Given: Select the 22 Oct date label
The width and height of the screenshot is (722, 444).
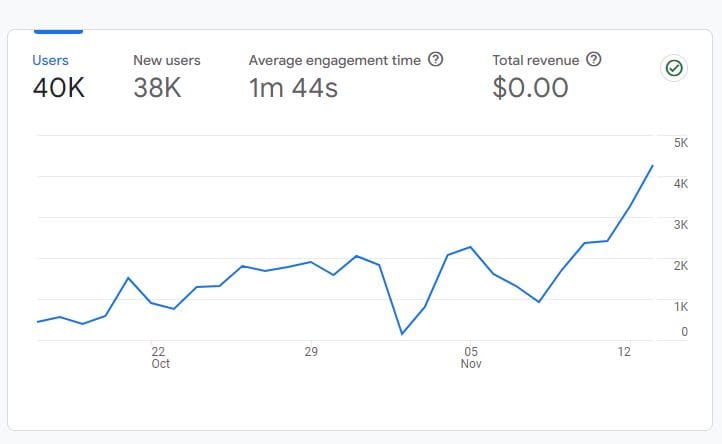Looking at the screenshot, I should click(x=159, y=357).
